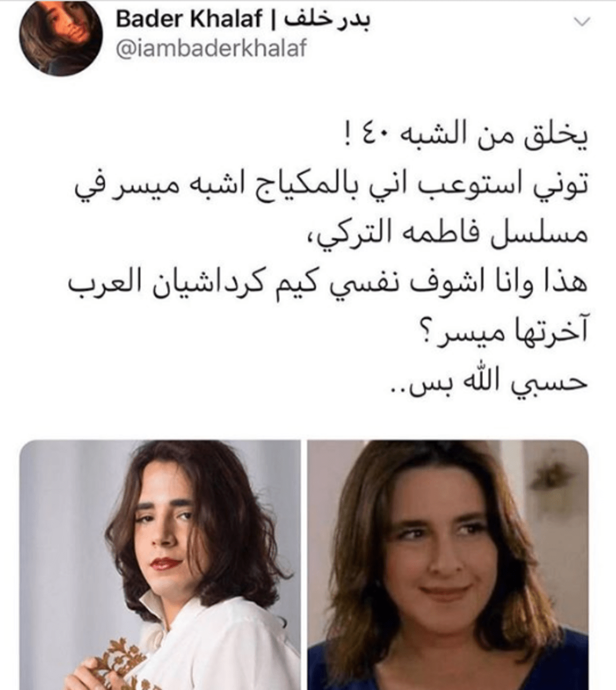Click the Arabic name بدر خلف
Image resolution: width=616 pixels, height=690 pixels.
coord(327,19)
